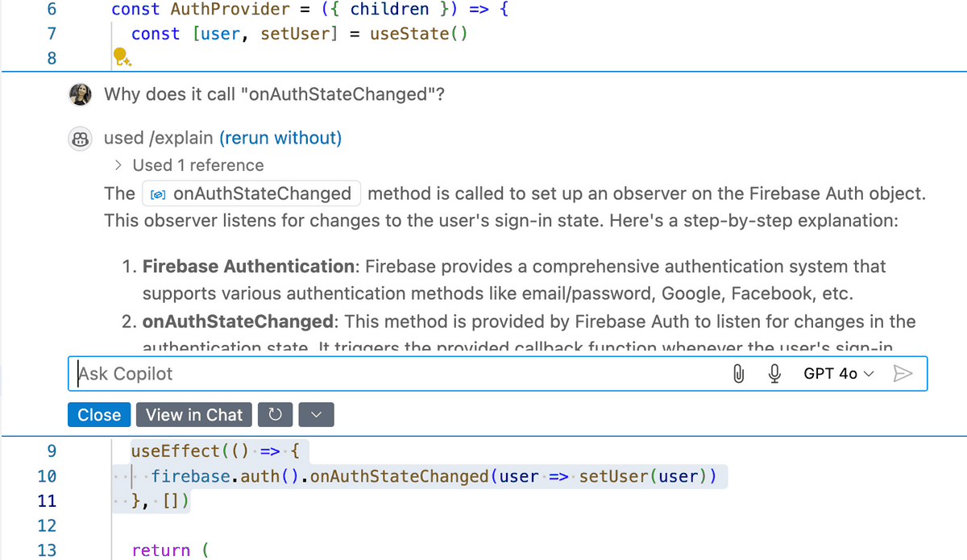
Task: Click the View in Chat button
Action: click(x=194, y=415)
